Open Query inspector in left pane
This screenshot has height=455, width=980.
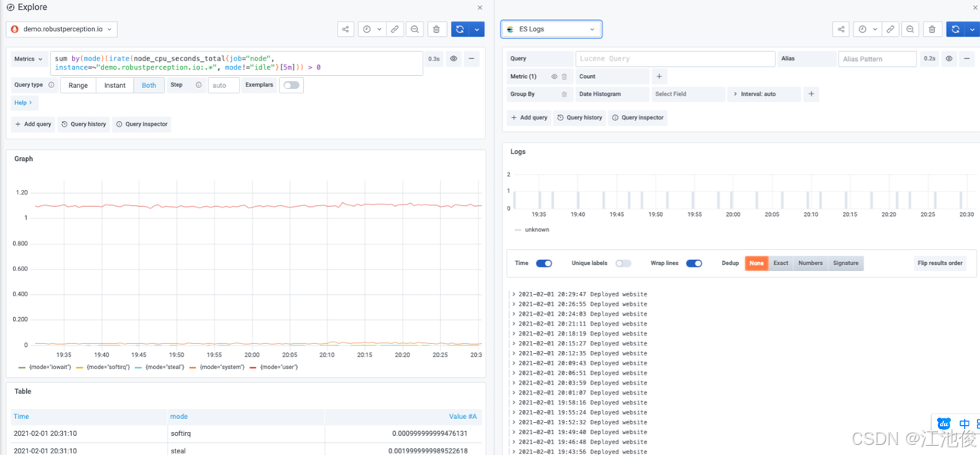pyautogui.click(x=142, y=124)
